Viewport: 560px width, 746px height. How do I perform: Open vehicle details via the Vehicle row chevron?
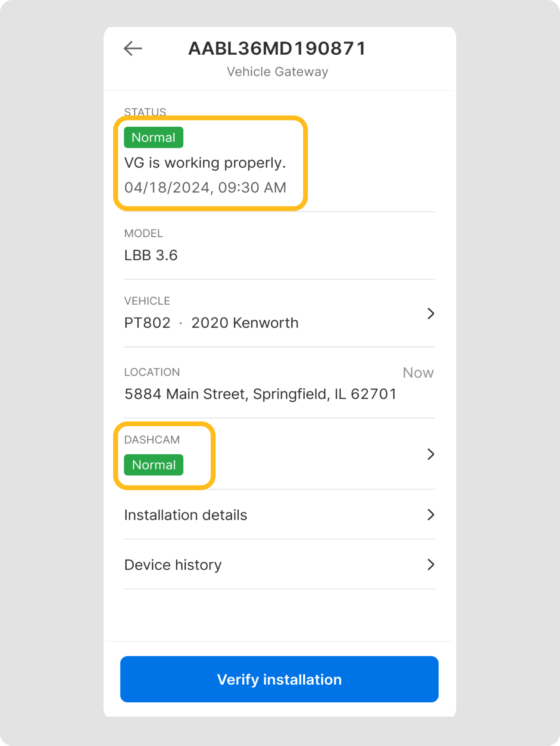[x=431, y=314]
